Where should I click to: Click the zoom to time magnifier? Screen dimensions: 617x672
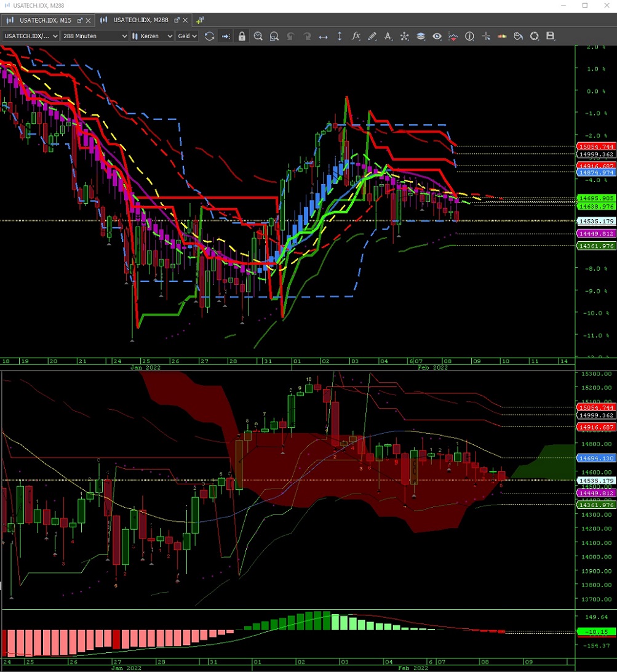click(x=258, y=36)
